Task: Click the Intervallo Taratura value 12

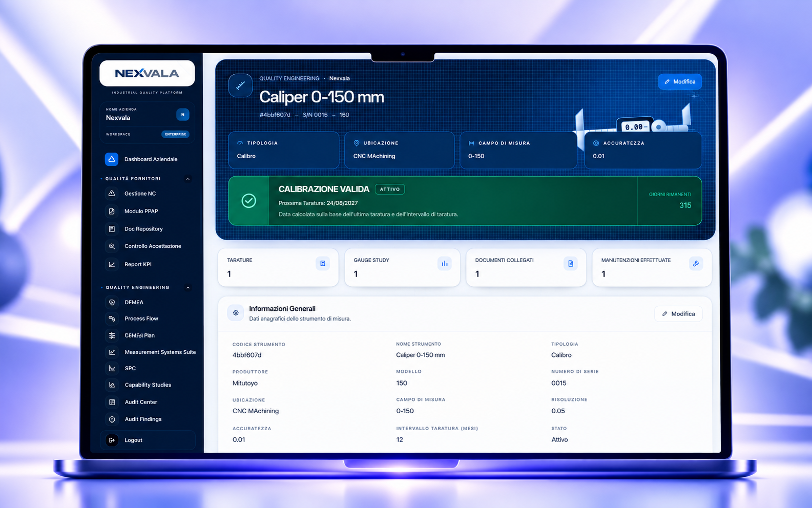Action: 400,439
